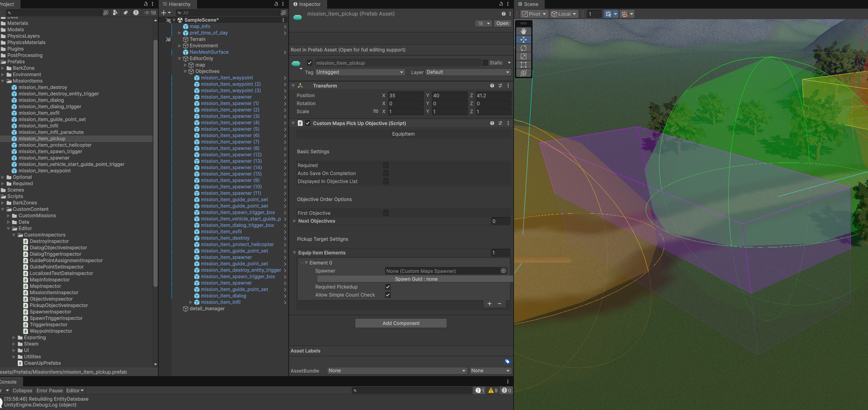The height and width of the screenshot is (410, 868).
Task: Expand the Next Objectives foldout
Action: tap(294, 221)
